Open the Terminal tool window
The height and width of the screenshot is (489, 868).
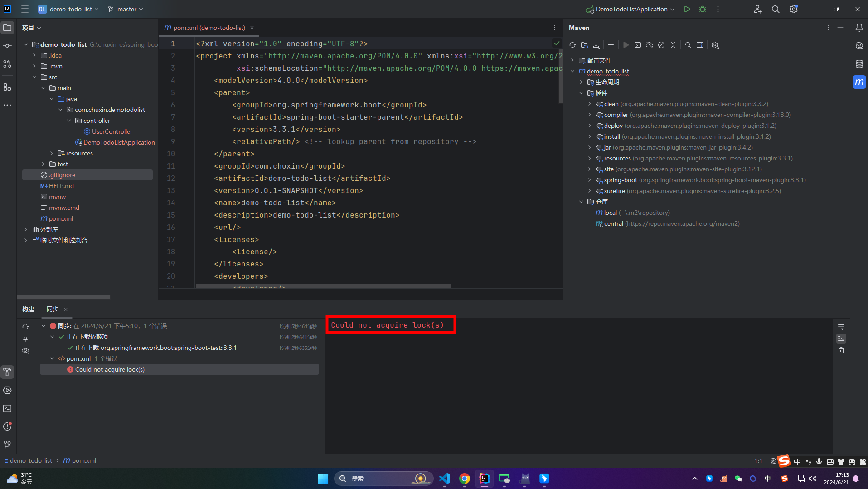7,408
